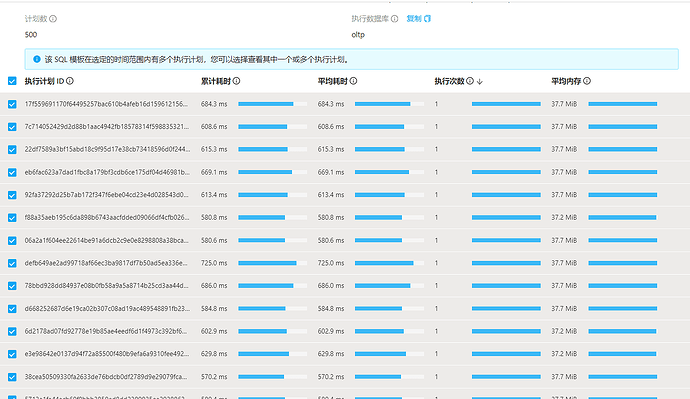Click the blue info icon in the alert banner
Viewport: 690px width, 399px height.
[37, 59]
